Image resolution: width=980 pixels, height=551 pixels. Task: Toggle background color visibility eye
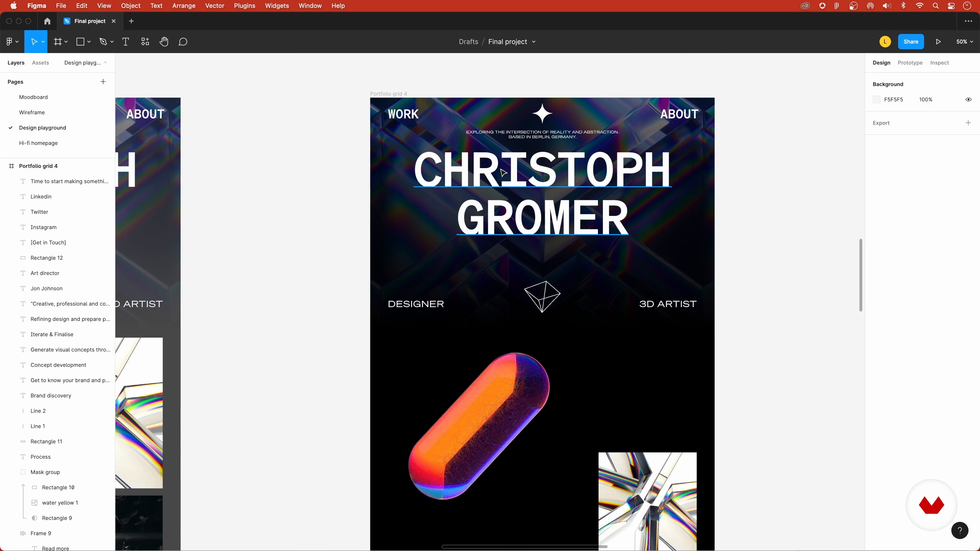pyautogui.click(x=969, y=100)
